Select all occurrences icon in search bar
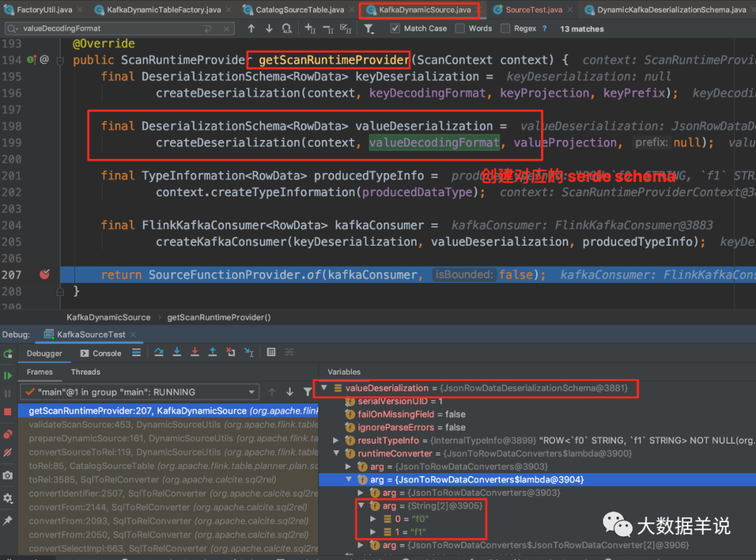This screenshot has width=756, height=560. coord(346,29)
